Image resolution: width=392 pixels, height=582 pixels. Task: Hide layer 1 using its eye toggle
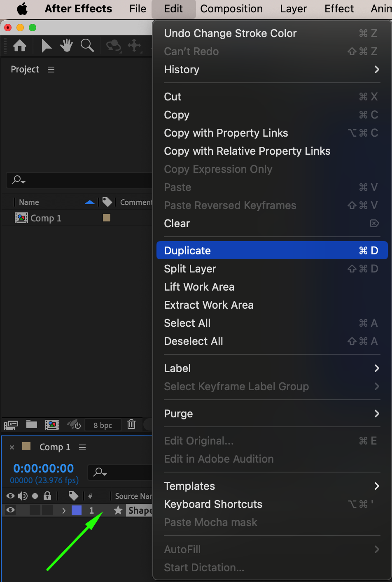click(x=11, y=510)
